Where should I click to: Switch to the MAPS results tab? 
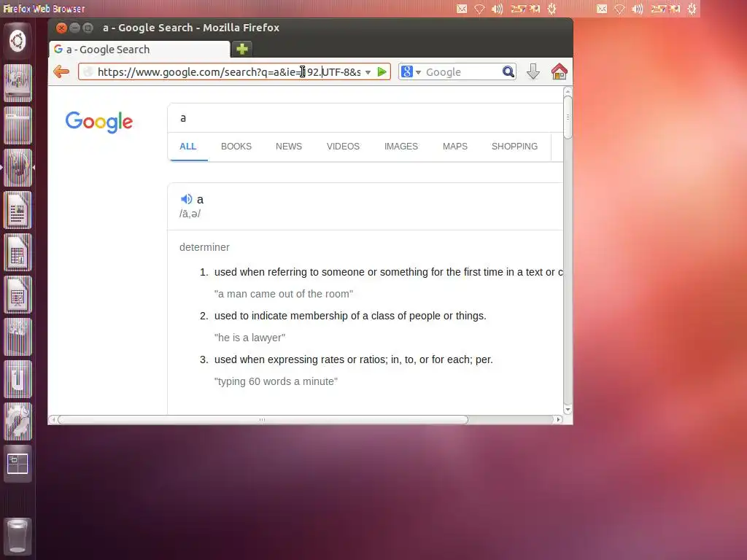pos(455,146)
